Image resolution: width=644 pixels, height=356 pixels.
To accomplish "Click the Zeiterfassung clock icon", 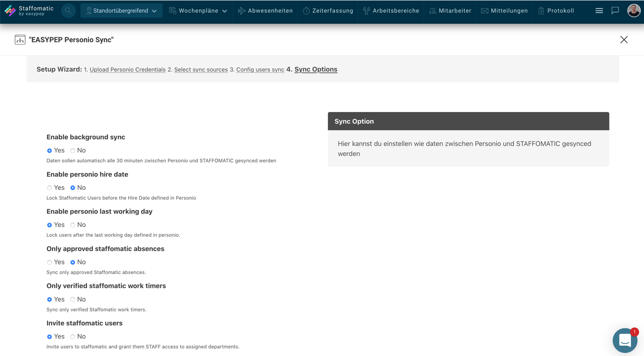I will [x=306, y=10].
